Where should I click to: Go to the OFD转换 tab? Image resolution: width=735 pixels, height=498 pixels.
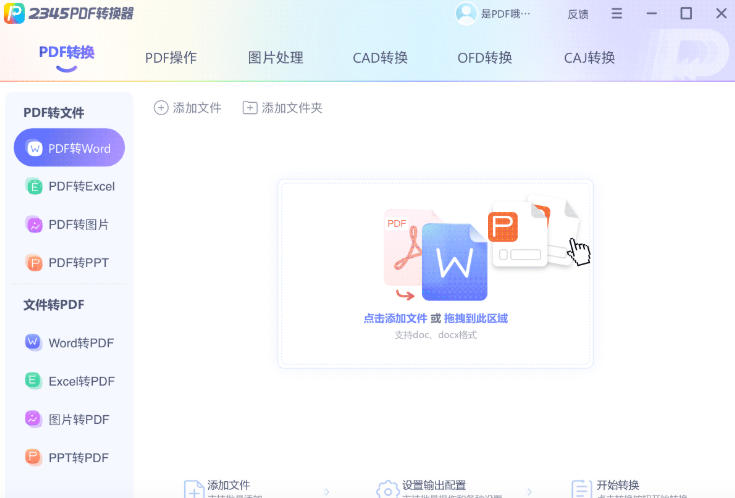click(484, 58)
